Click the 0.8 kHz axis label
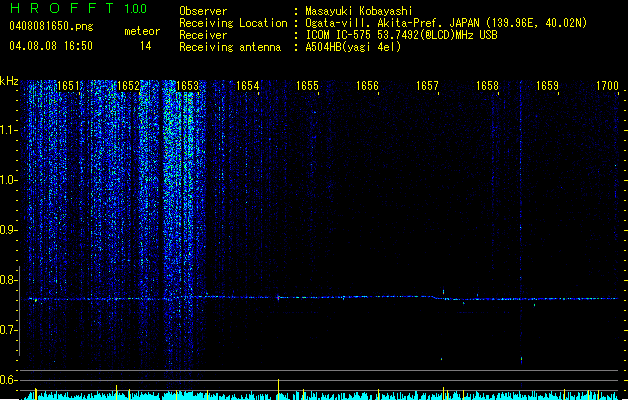This screenshot has width=629, height=400. pos(7,280)
